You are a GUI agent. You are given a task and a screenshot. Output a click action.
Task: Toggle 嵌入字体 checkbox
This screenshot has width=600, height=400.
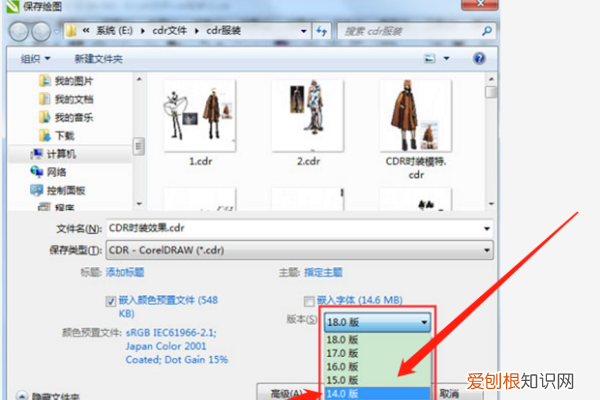click(x=309, y=301)
